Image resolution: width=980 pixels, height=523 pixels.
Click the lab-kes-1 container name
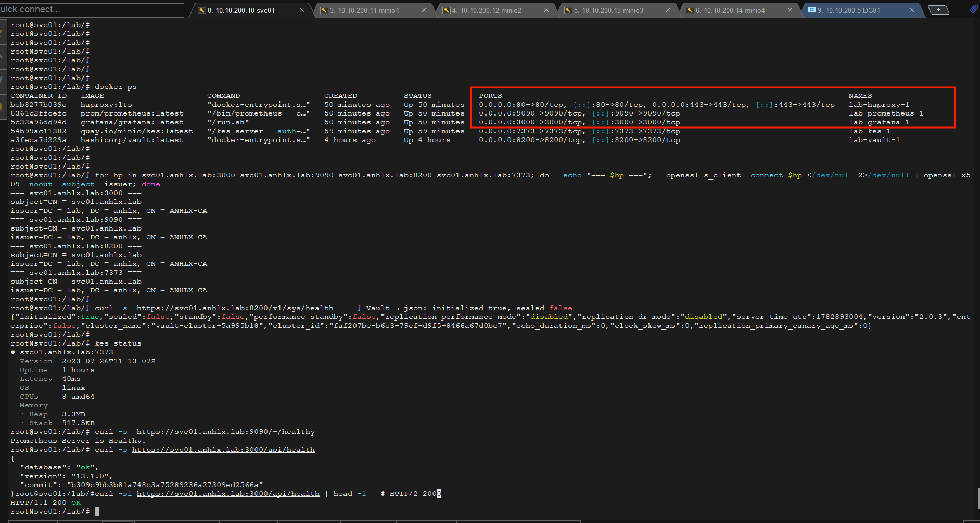870,131
